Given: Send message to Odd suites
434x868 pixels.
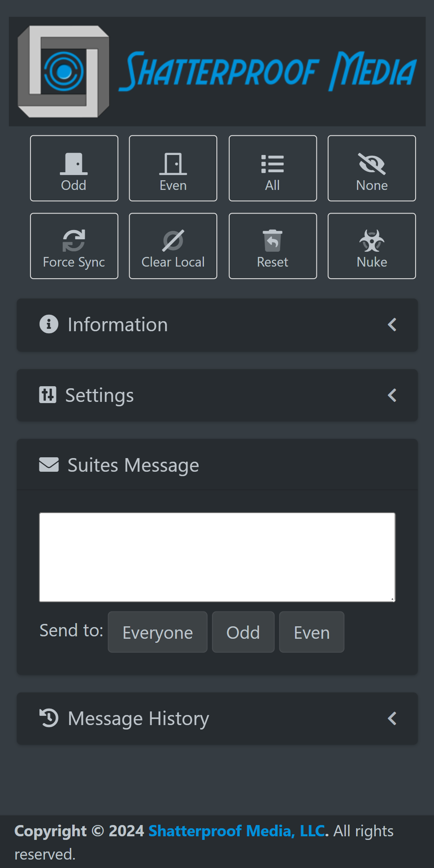Looking at the screenshot, I should point(243,632).
